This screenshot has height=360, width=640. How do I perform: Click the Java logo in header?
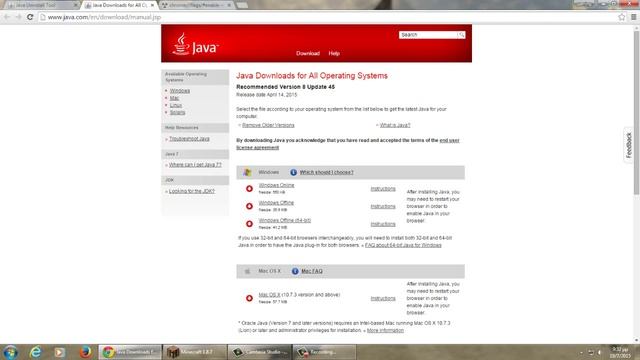coord(196,44)
